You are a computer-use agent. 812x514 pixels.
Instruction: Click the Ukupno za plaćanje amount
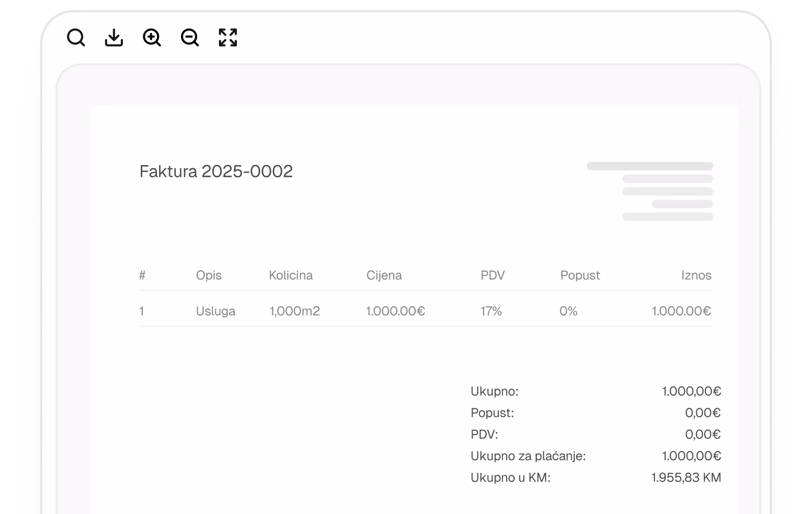pos(692,456)
